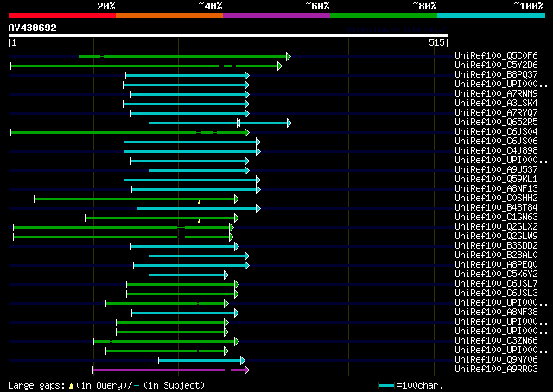
Task: Select the UniRef100_A8NF38 label
Action: tap(496, 313)
